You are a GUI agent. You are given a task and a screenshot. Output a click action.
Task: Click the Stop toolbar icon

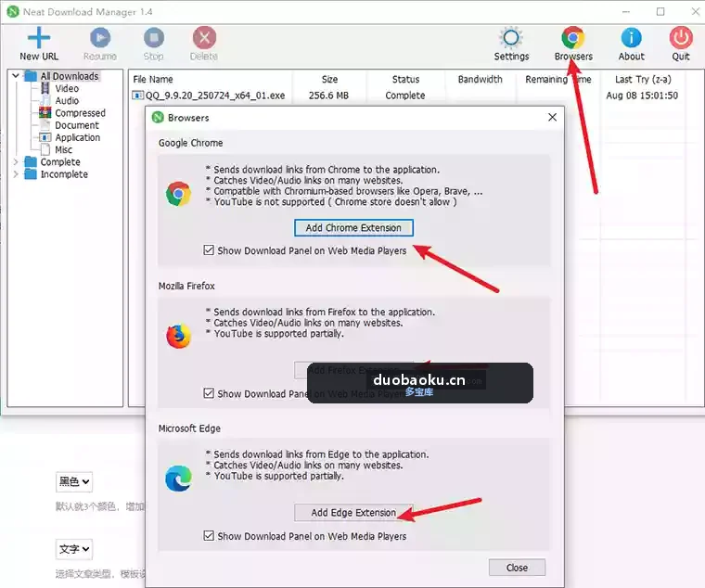[x=154, y=38]
